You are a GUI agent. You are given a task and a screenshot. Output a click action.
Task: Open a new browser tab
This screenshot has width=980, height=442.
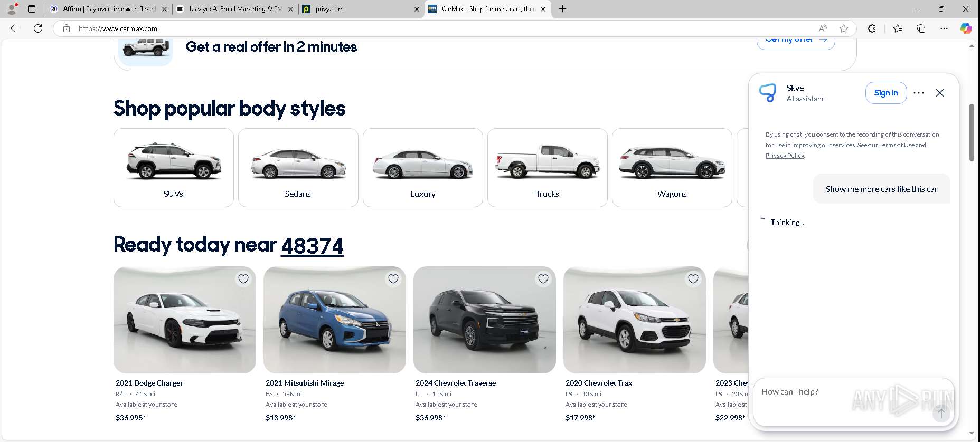[563, 9]
